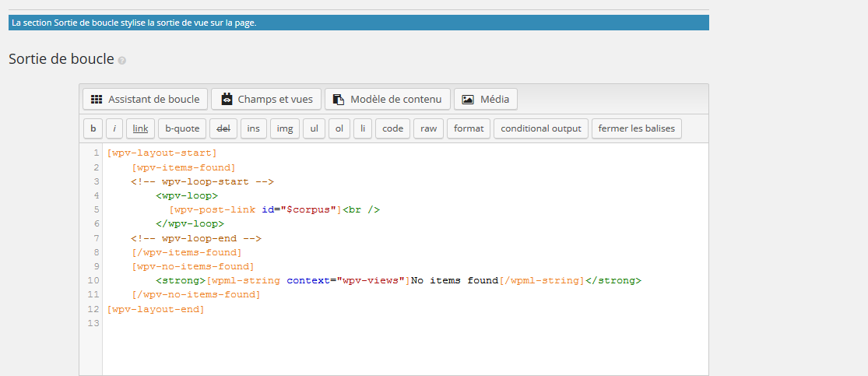Click the wpv-post-link shortcode line
Screen dimensions: 868x376
point(275,210)
